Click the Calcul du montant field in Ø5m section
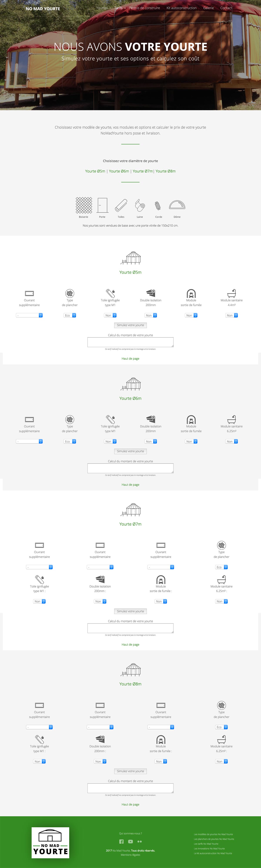The width and height of the screenshot is (261, 868). point(130,342)
